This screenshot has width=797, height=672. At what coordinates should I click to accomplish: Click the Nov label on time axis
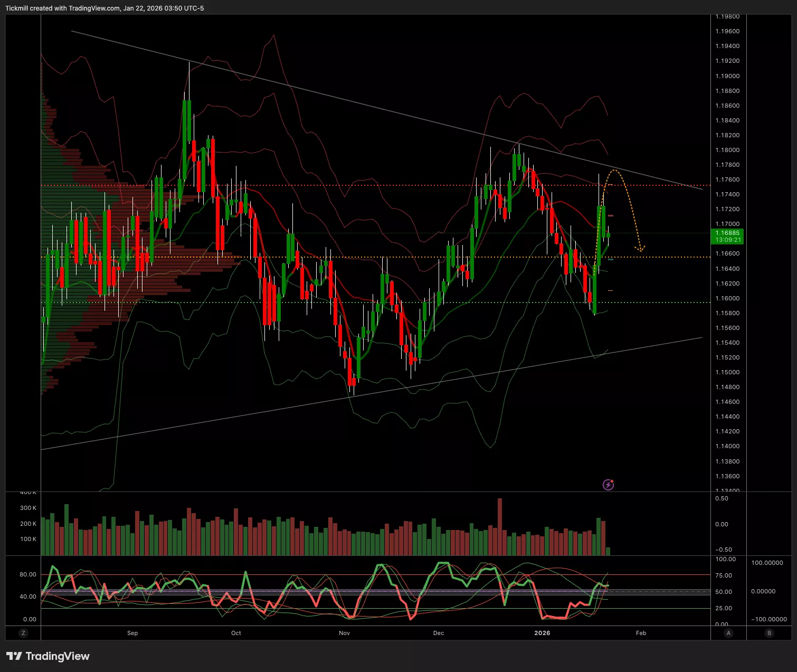[x=344, y=633]
